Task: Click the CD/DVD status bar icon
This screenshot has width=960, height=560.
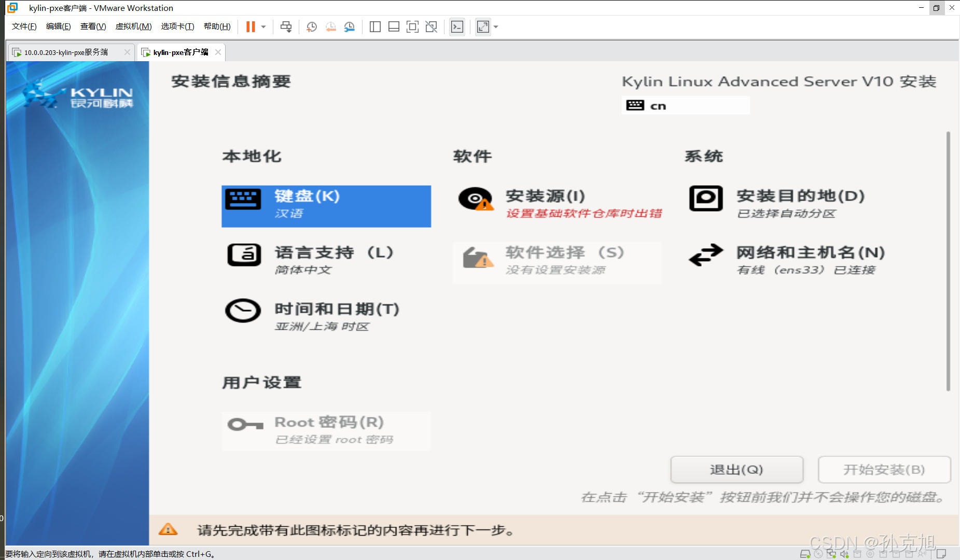Action: point(818,554)
